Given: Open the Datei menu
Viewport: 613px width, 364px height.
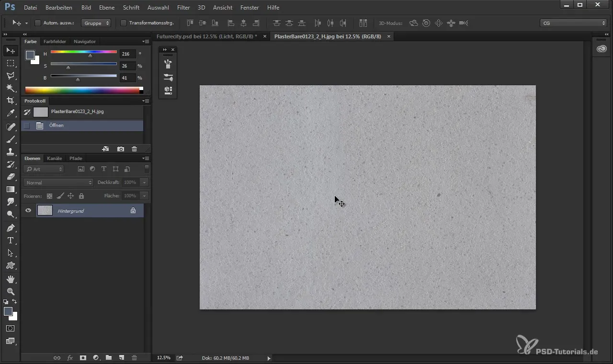Looking at the screenshot, I should coord(30,8).
